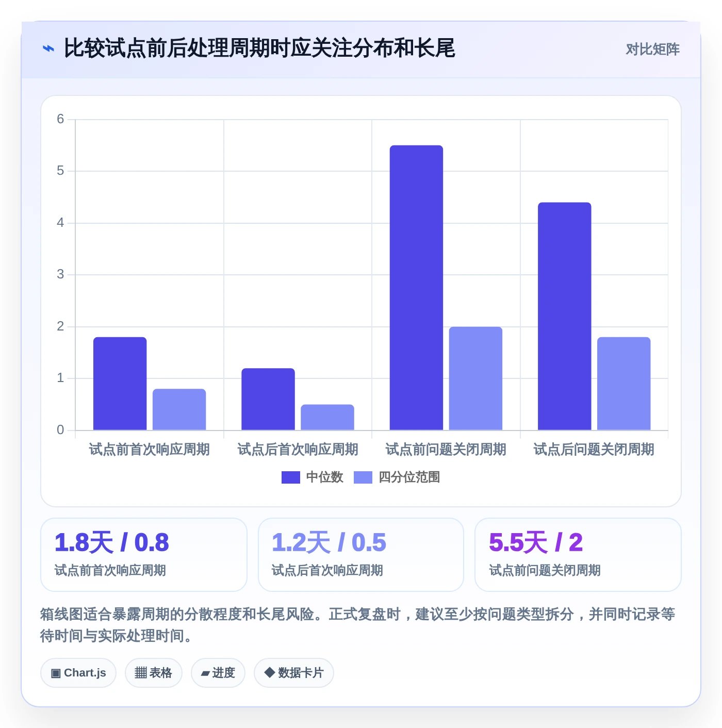Click the caption 试点前问题关闭周期 in third stat card
The height and width of the screenshot is (728, 722).
click(545, 570)
